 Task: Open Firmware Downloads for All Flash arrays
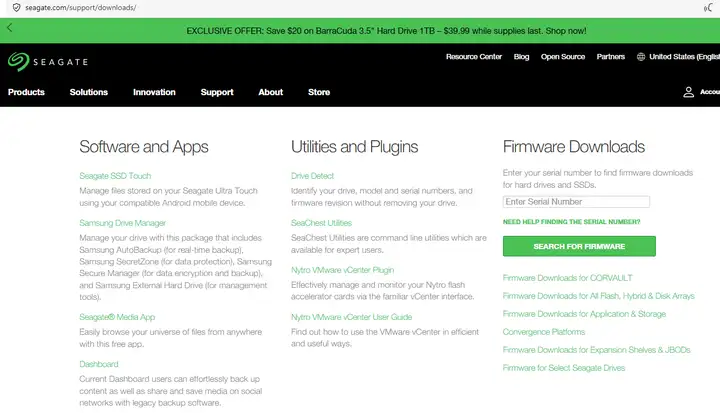(x=598, y=296)
